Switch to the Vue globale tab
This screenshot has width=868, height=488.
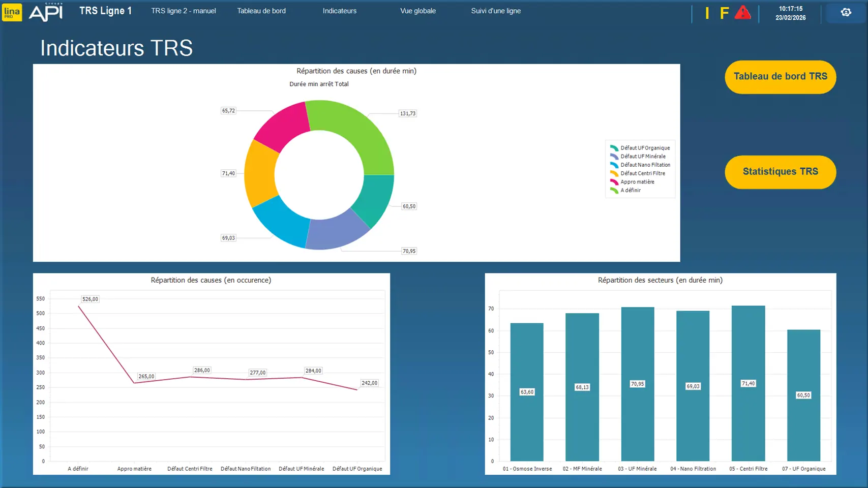pos(417,11)
